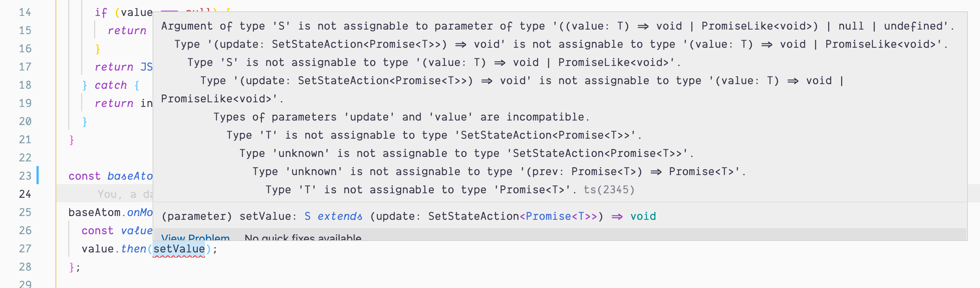
Task: Click the extends keyword in the hover signature
Action: click(x=340, y=216)
